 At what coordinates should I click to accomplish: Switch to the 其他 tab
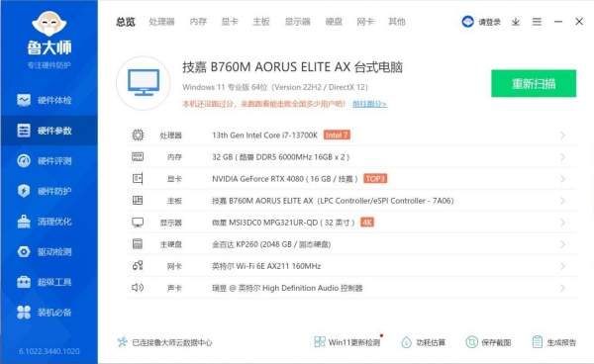coord(397,22)
